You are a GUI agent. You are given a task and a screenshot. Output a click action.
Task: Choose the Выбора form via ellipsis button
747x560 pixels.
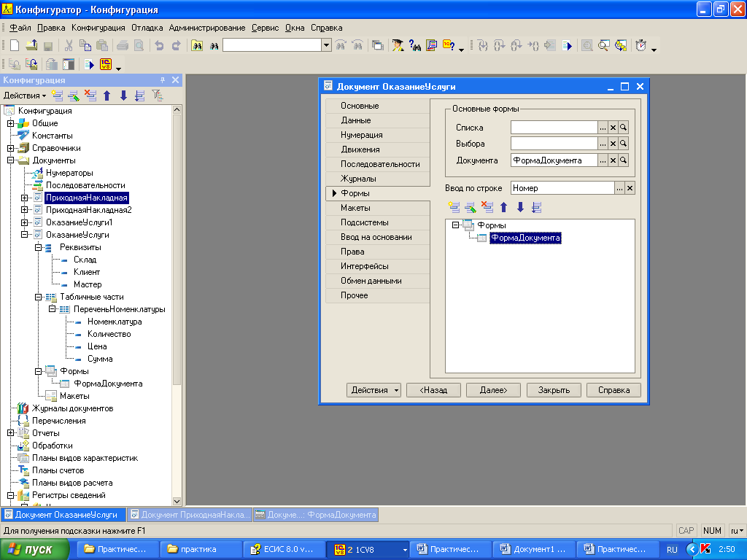(x=603, y=144)
